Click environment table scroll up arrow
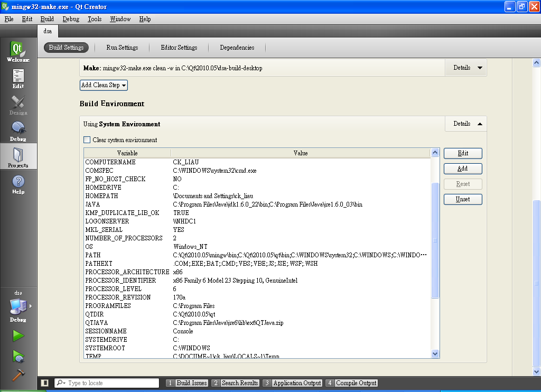The height and width of the screenshot is (392, 541). point(435,152)
